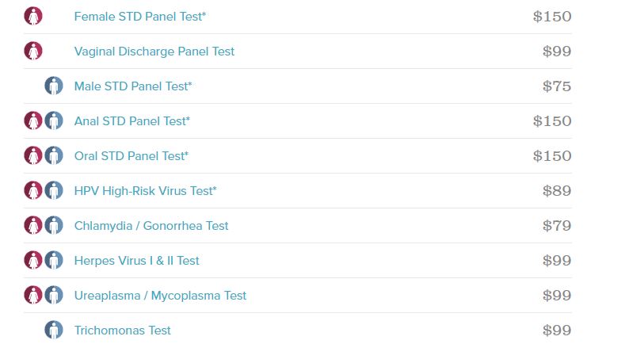Click male icon beside Trichomonas Test
644x344 pixels.
pos(54,330)
